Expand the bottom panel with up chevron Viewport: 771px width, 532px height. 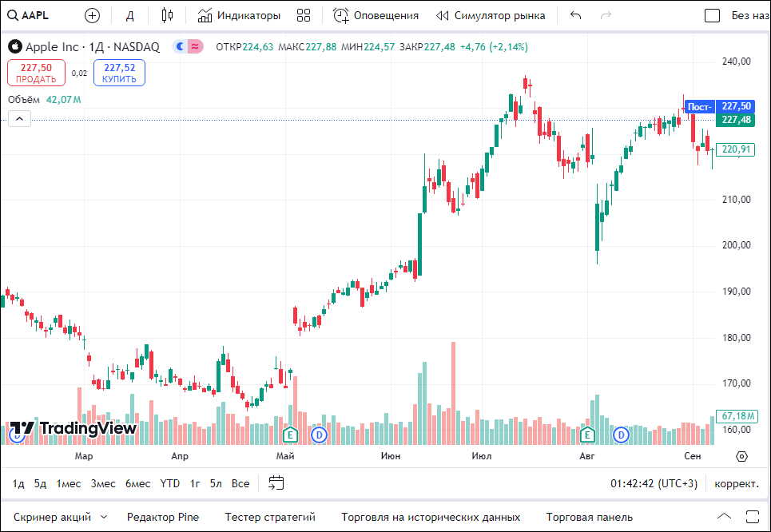[x=725, y=516]
